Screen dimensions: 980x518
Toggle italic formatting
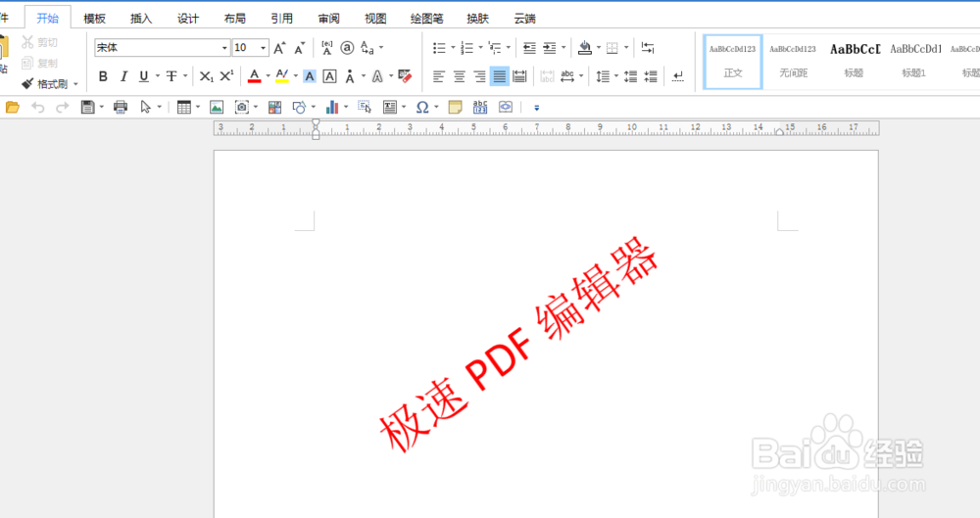123,76
